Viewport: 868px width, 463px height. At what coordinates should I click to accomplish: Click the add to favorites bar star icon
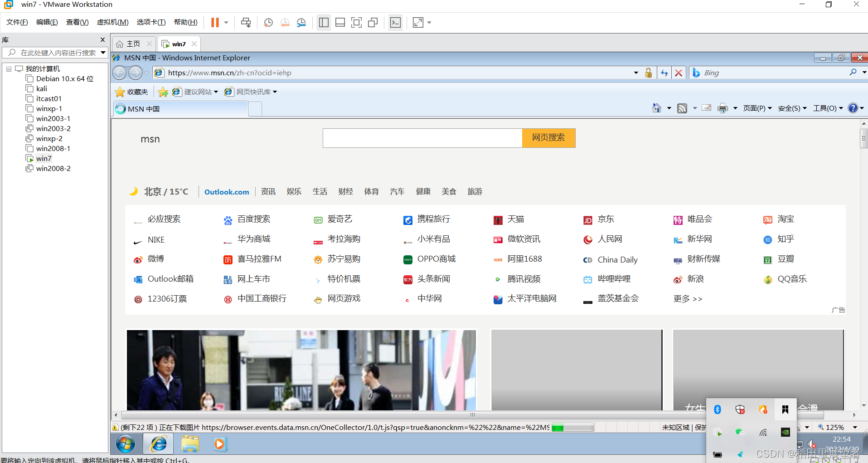(x=163, y=92)
